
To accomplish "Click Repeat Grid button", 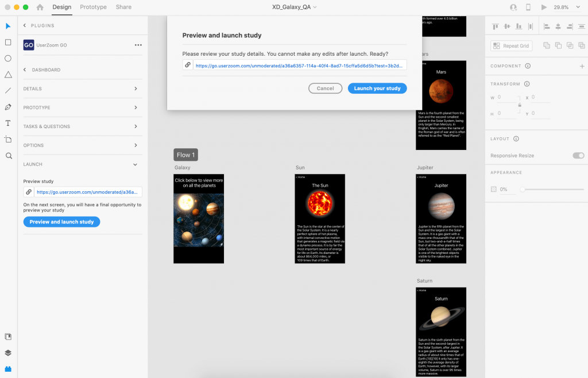I will tap(512, 46).
